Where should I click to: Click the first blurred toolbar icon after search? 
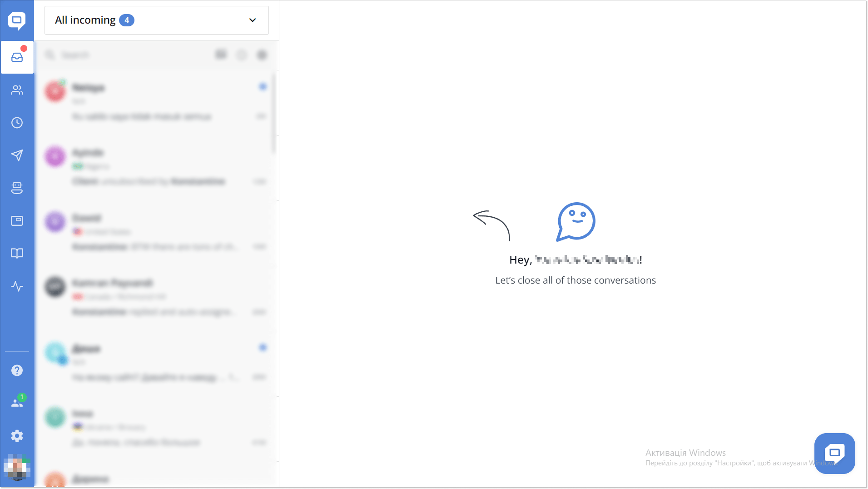tap(221, 55)
